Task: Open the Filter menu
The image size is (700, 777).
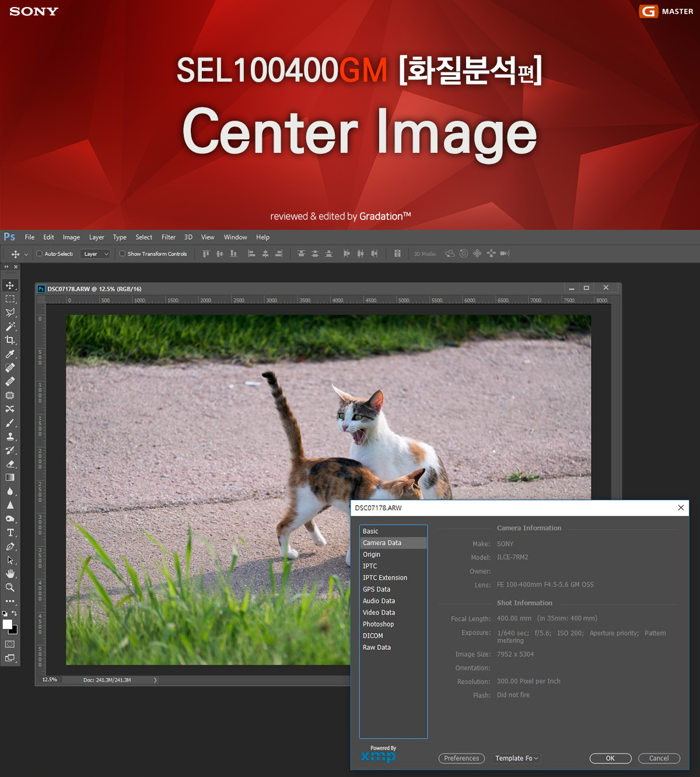Action: (169, 237)
